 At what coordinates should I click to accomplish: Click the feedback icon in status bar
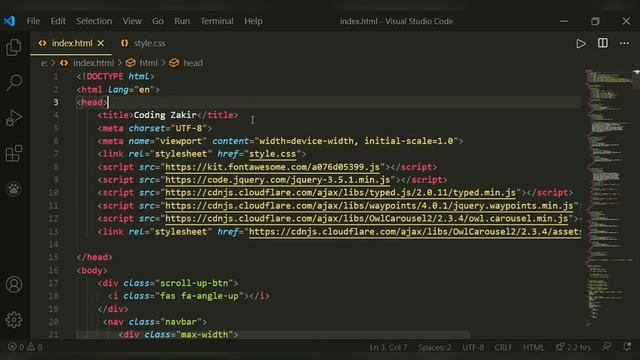tap(607, 347)
